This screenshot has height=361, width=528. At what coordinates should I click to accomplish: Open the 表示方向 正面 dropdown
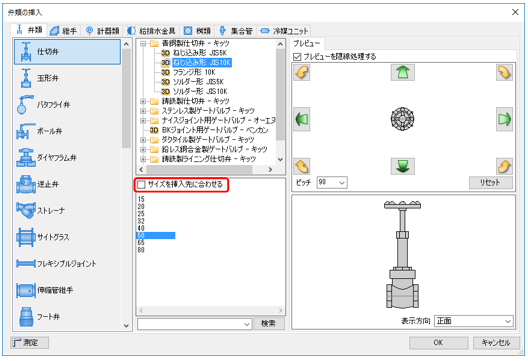pos(473,321)
